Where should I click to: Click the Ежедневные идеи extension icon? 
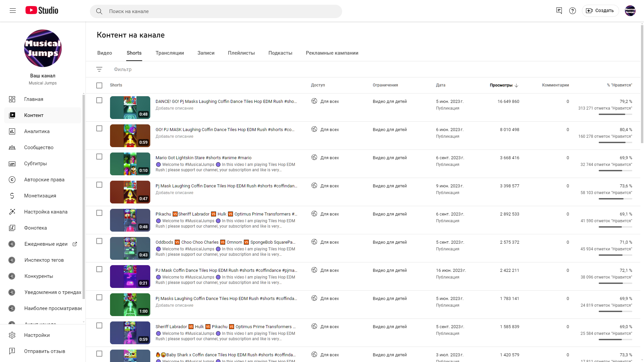(x=12, y=244)
